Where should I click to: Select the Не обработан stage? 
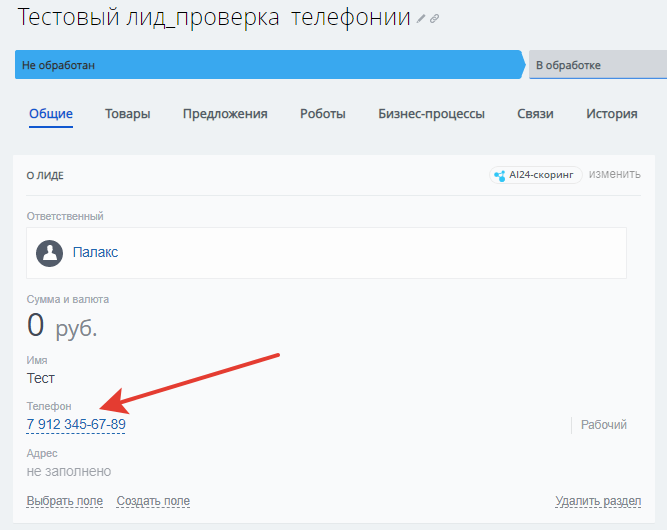click(270, 65)
